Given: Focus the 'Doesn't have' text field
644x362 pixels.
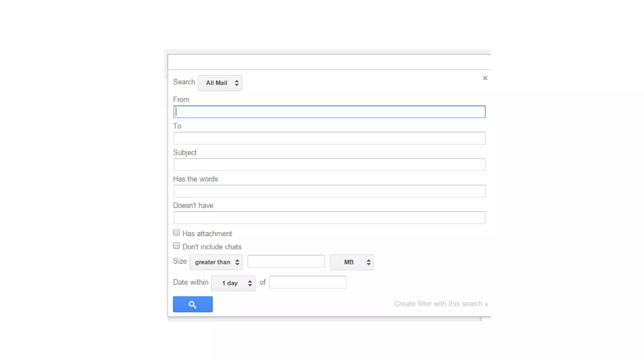Looking at the screenshot, I should coord(329,217).
